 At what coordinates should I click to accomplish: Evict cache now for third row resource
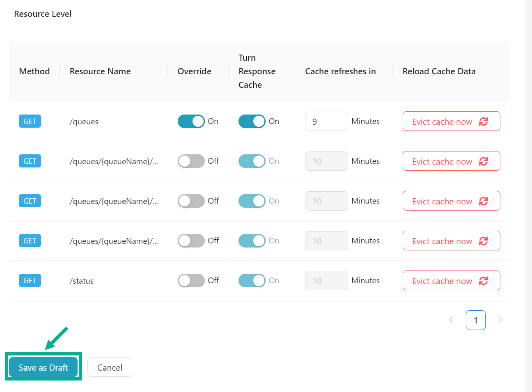(x=451, y=201)
